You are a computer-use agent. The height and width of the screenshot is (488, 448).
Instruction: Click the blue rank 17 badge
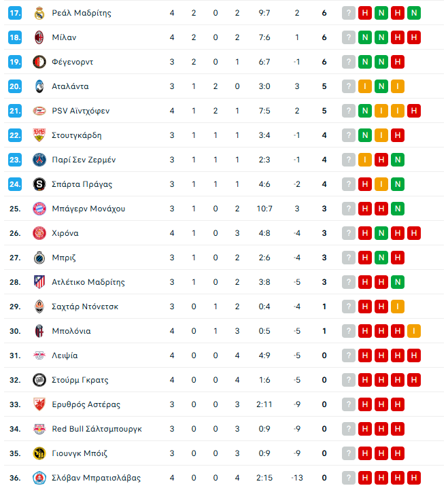(15, 13)
